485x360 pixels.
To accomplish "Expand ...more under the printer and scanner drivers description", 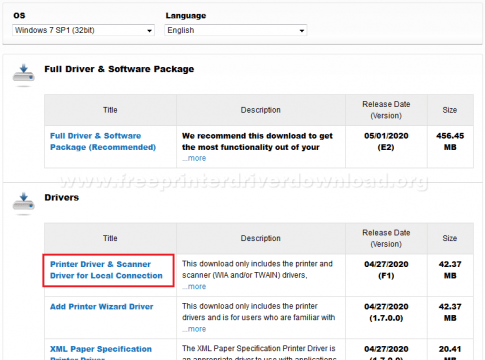I will pyautogui.click(x=194, y=287).
